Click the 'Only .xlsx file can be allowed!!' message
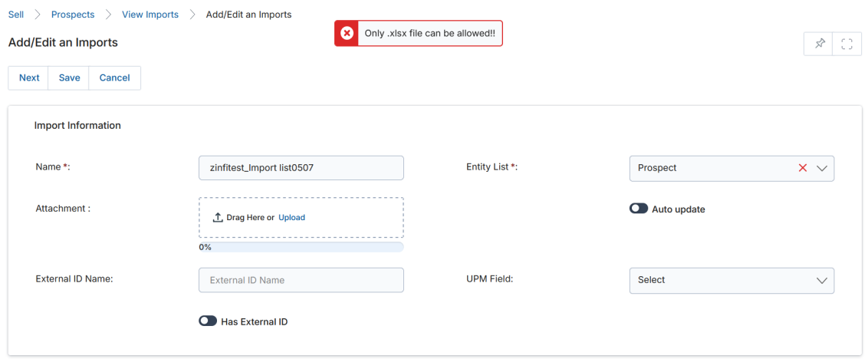This screenshot has height=359, width=868. tap(429, 33)
